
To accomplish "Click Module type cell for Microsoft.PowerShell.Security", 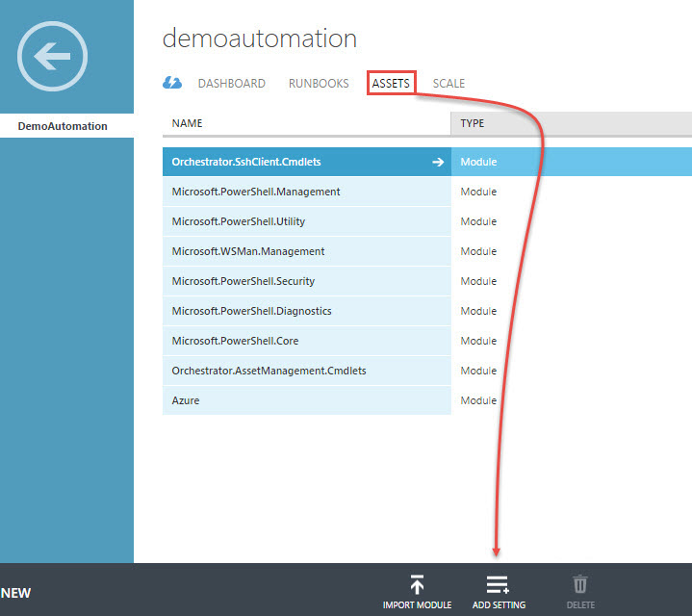I will click(x=478, y=281).
